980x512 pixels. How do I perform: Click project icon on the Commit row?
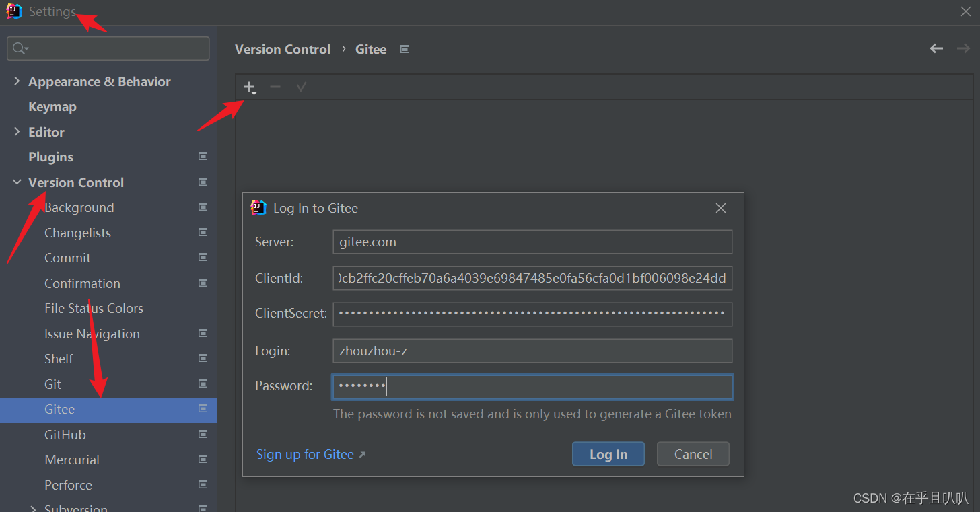203,257
